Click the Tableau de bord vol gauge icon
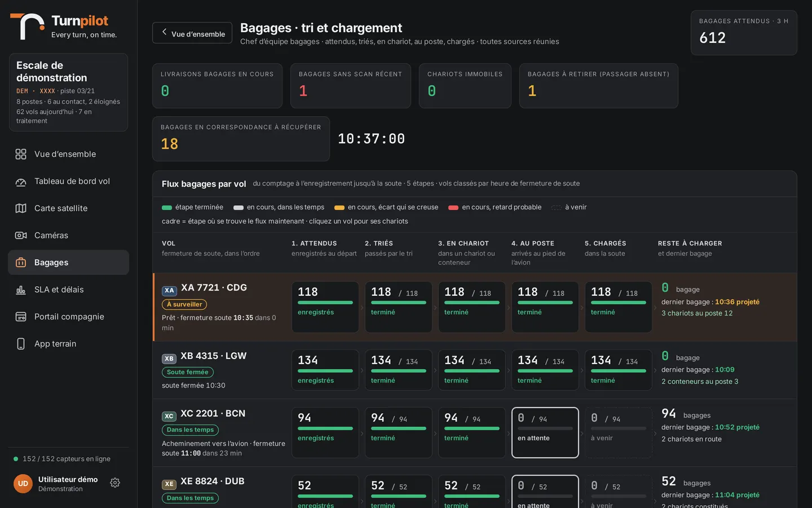Viewport: 812px width, 508px height. 21,181
